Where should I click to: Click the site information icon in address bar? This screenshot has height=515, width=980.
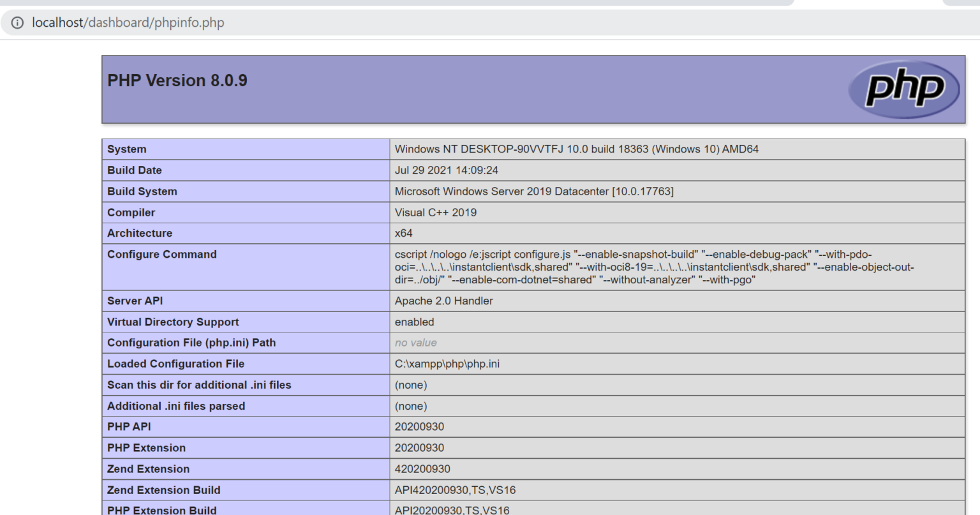17,23
